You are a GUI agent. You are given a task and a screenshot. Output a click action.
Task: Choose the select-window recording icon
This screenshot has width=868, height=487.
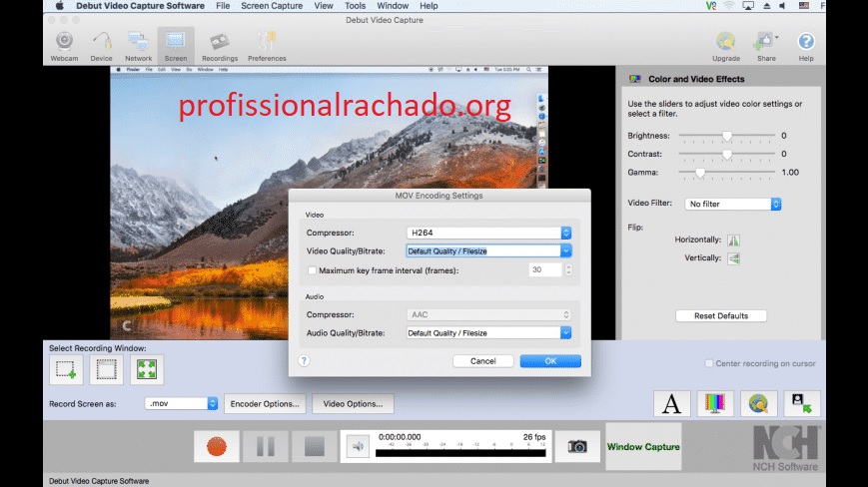pos(106,369)
